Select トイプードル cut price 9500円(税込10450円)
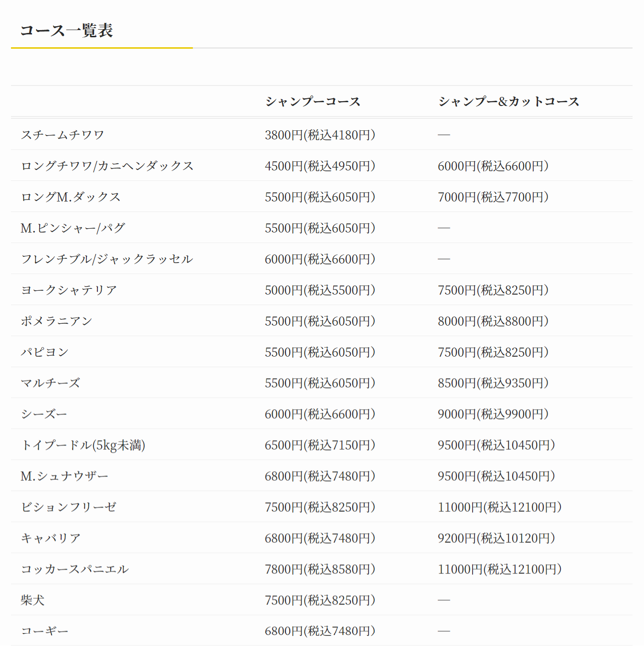This screenshot has width=644, height=646. point(496,445)
